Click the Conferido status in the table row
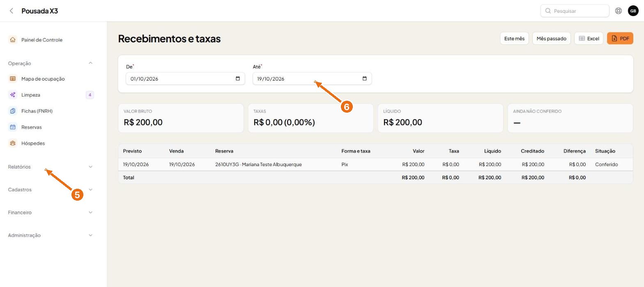 606,164
